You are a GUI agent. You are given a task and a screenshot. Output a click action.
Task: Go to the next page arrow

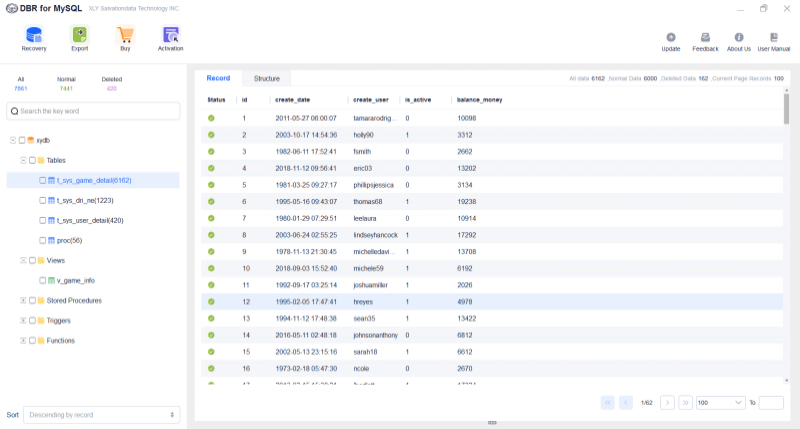tap(667, 402)
